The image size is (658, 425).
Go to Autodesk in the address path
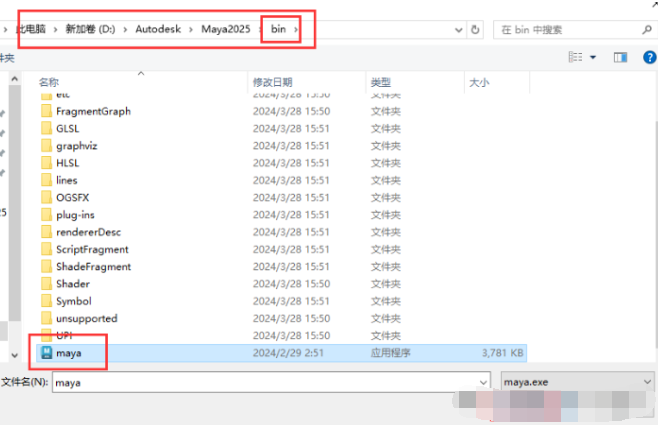coord(158,29)
